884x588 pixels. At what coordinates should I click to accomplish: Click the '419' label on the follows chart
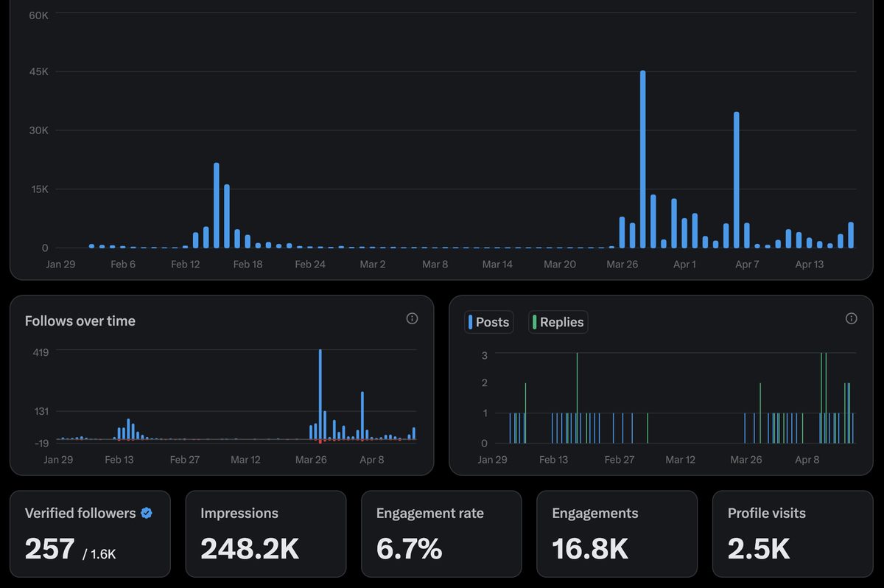[x=41, y=352]
